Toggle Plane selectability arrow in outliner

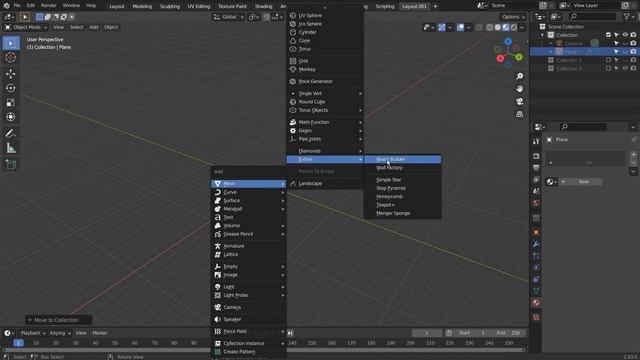616,52
